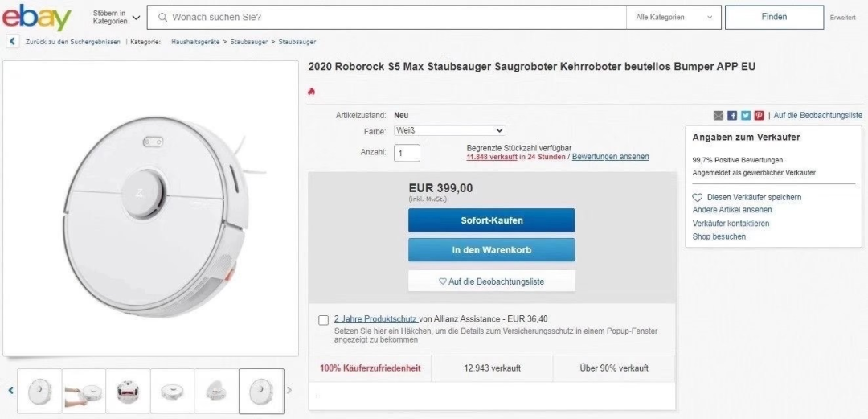This screenshot has width=868, height=419.
Task: Click the eBay logo
Action: 36,17
